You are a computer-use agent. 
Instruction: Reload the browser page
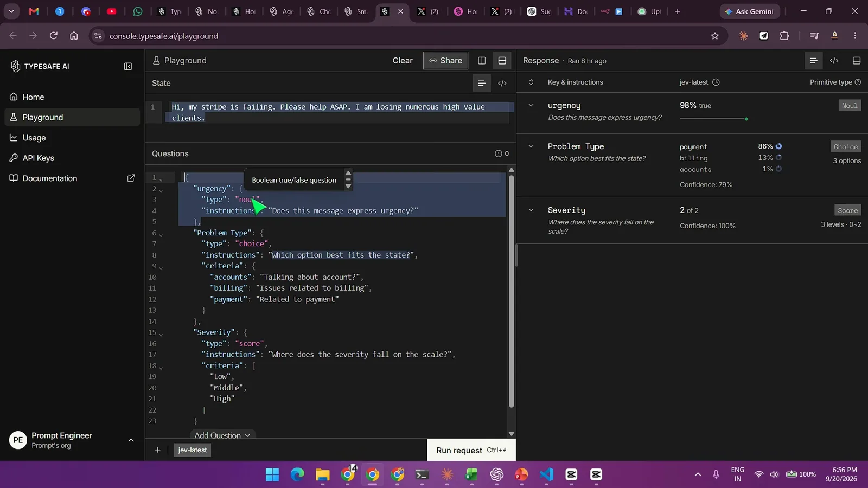click(x=53, y=36)
